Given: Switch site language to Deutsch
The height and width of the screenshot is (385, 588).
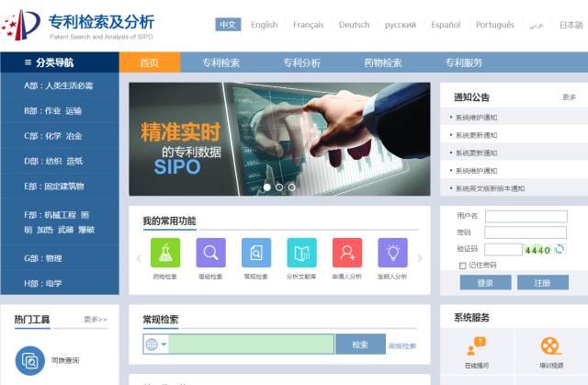Looking at the screenshot, I should [x=354, y=25].
